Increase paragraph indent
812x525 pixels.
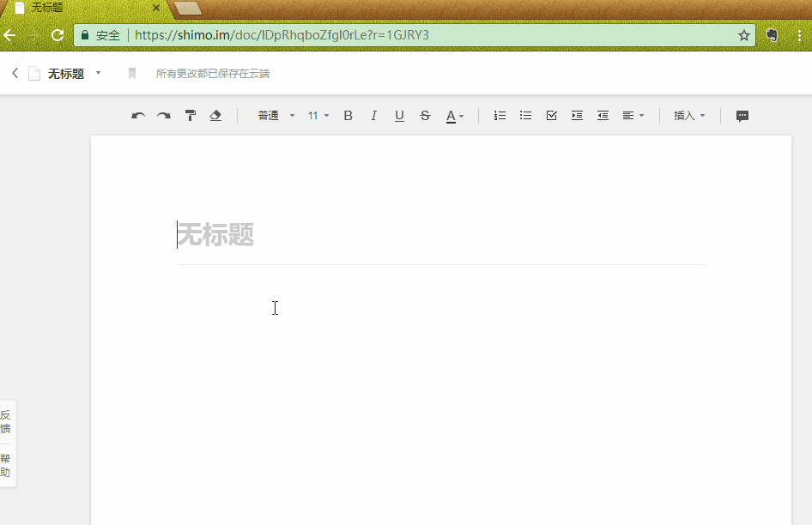click(x=577, y=116)
